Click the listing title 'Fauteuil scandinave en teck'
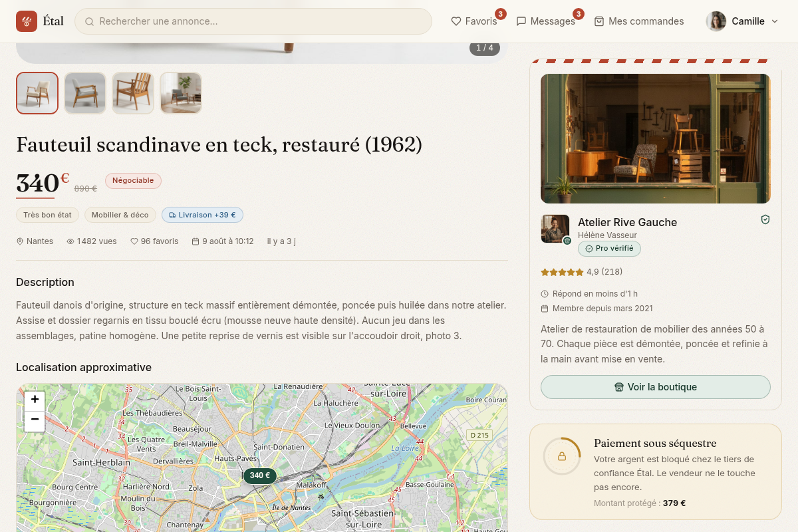The image size is (798, 532). 219,144
